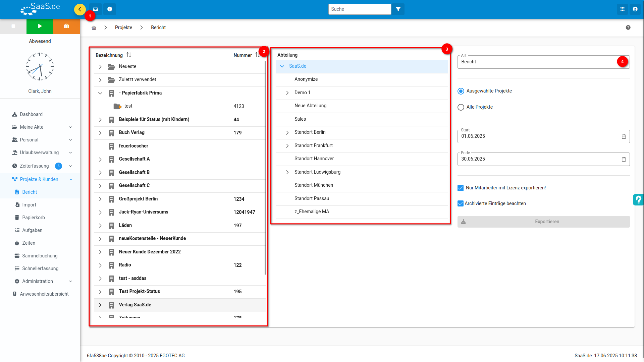The image size is (644, 362).
Task: Open the Art dropdown showing Bericht
Action: tap(543, 62)
